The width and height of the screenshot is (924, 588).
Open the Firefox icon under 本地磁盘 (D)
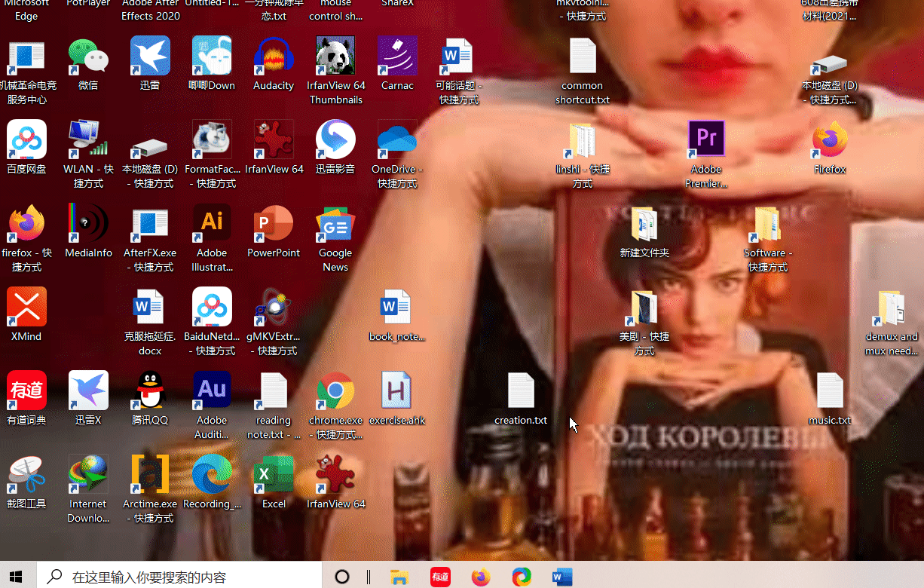pos(830,139)
